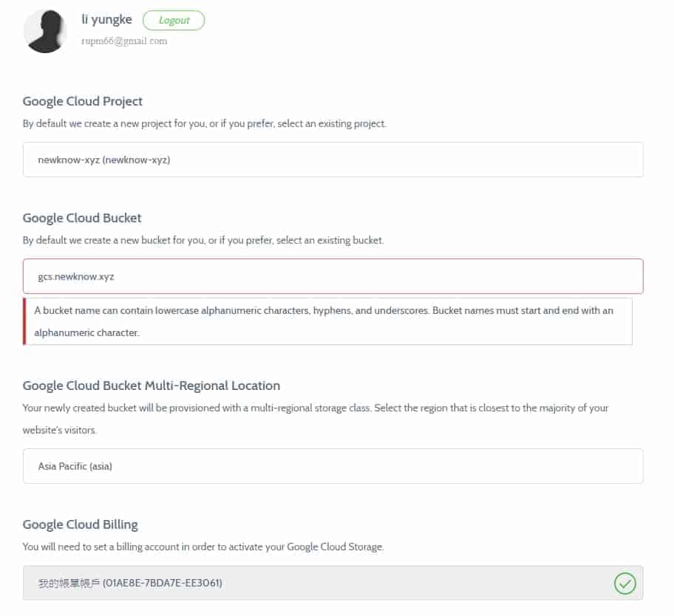Select the Asia Pacific (asia) value text
This screenshot has width=674, height=616.
75,466
